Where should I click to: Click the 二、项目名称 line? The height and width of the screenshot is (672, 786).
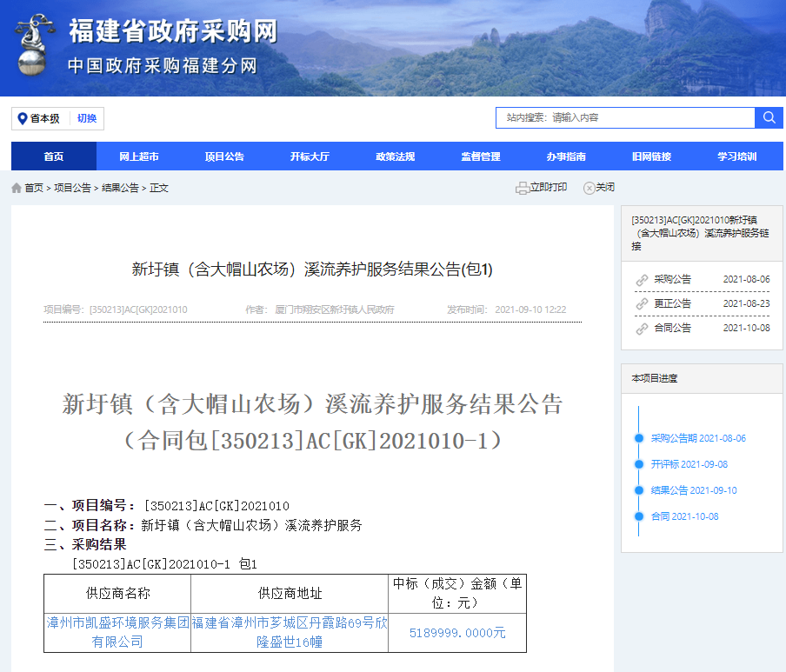coord(203,525)
